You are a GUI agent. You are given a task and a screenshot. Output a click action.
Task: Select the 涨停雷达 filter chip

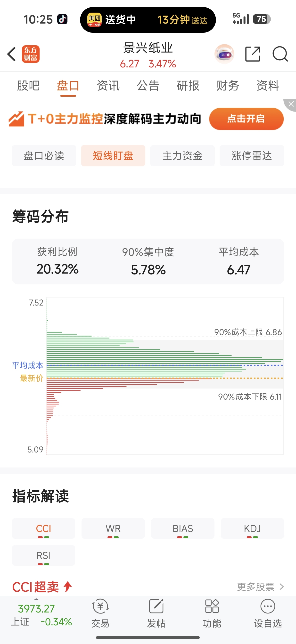click(x=252, y=156)
